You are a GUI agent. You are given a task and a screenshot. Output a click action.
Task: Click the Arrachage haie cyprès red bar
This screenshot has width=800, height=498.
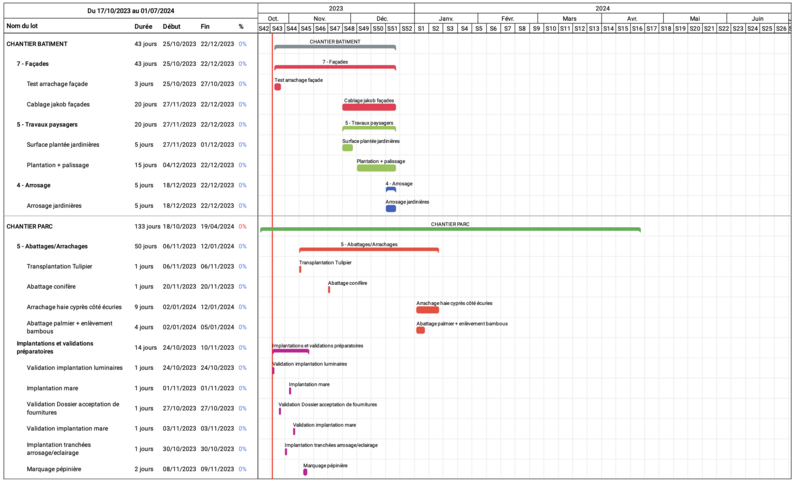[x=427, y=310]
